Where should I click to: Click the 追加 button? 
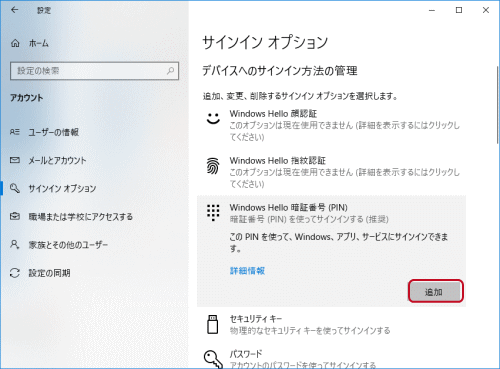436,291
